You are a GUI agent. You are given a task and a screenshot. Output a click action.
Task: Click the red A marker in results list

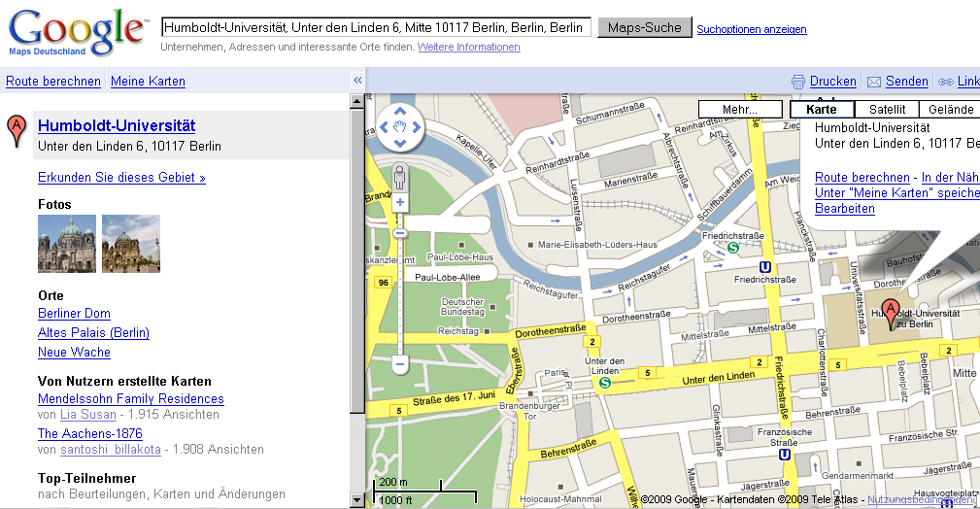(17, 131)
